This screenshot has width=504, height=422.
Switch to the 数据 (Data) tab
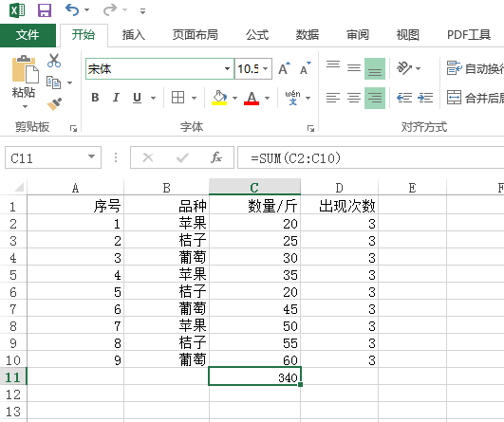point(308,35)
